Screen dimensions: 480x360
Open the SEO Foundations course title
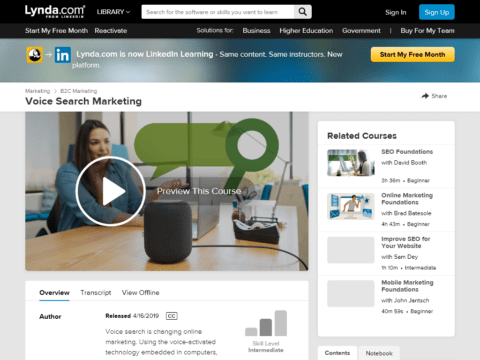[407, 152]
